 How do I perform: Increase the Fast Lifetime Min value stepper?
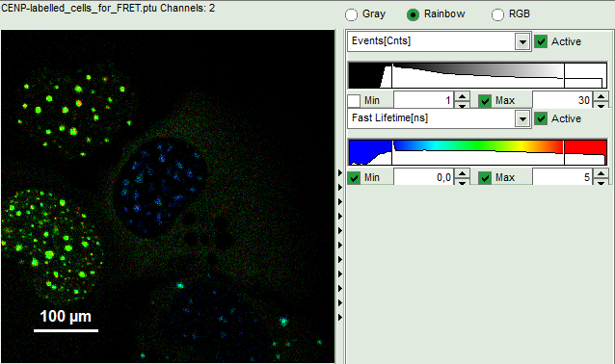462,173
